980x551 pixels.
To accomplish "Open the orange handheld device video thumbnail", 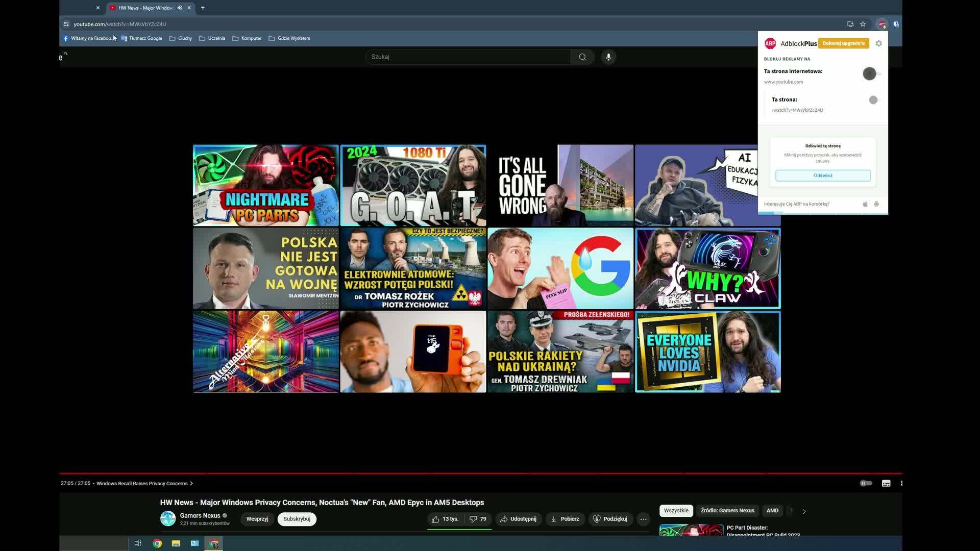I will 413,352.
